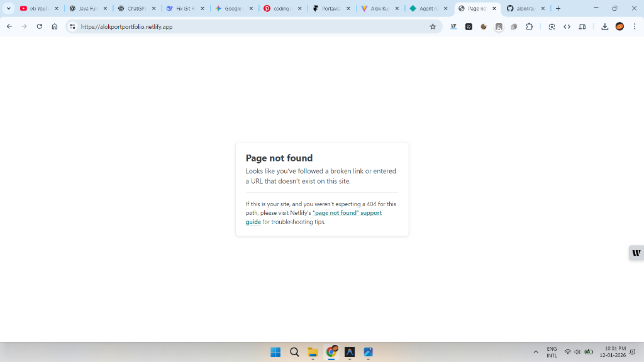Screen dimensions: 644x362
Task: Click the address bar URL field
Action: (252, 26)
